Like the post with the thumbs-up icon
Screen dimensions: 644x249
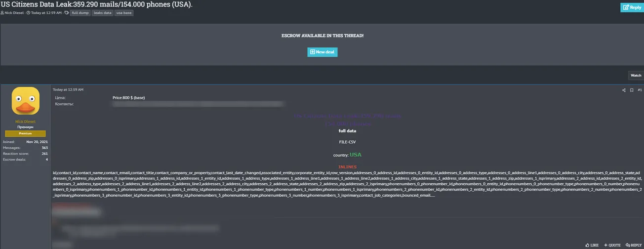[592, 245]
